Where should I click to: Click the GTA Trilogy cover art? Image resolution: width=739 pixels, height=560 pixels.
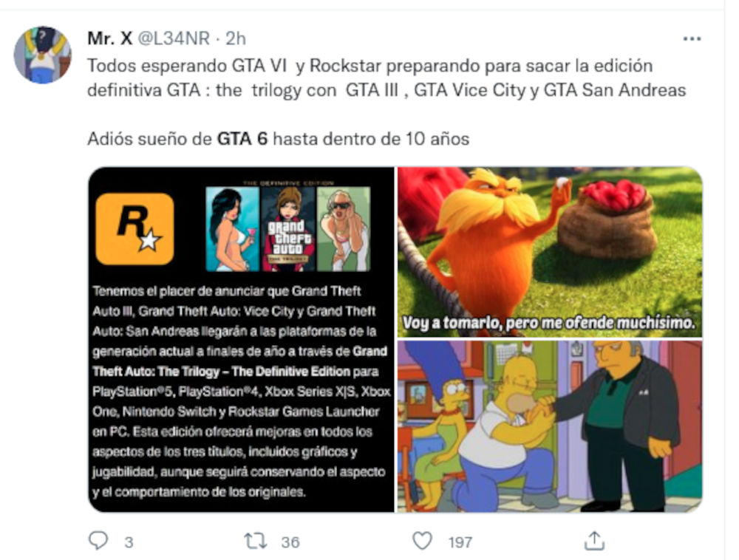point(288,228)
